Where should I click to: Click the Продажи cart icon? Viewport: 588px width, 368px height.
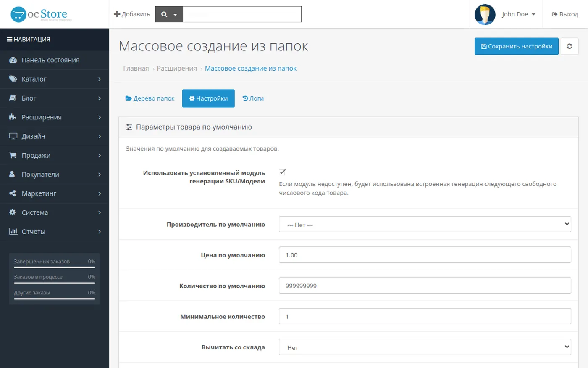click(x=13, y=155)
